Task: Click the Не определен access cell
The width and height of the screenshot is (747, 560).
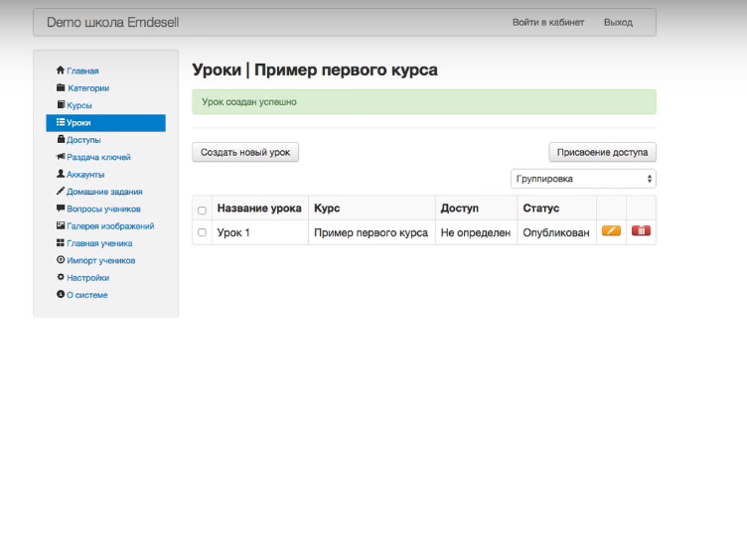Action: click(x=476, y=233)
